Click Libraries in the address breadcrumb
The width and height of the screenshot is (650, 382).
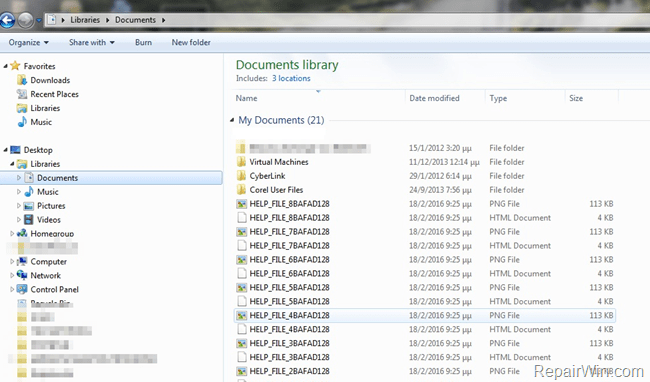pos(85,20)
